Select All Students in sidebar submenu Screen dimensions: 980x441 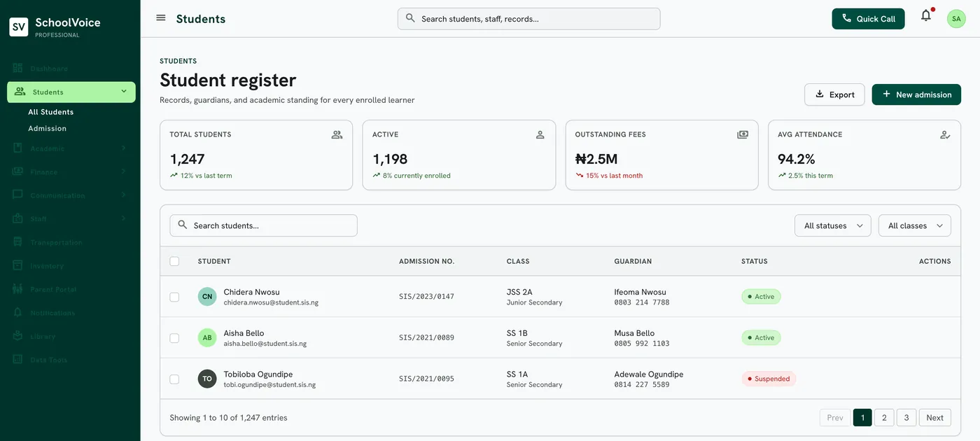click(50, 112)
